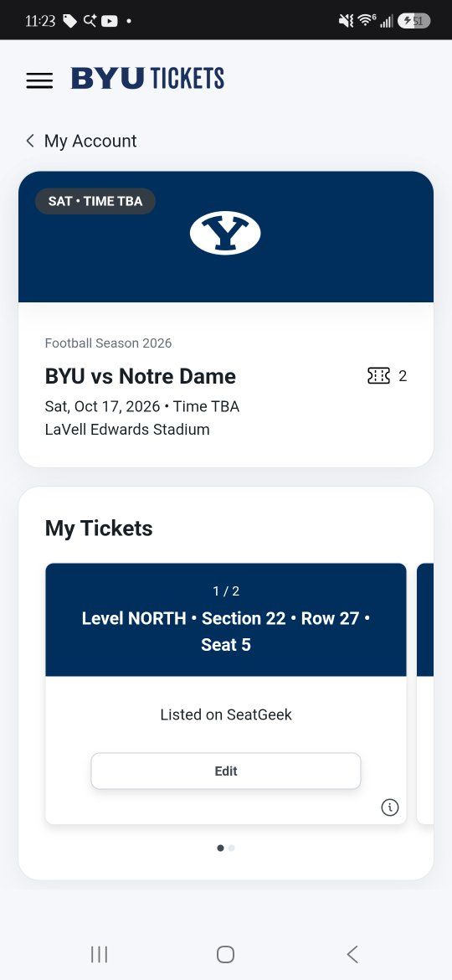Click the Edit listing button
This screenshot has width=452, height=980.
click(226, 771)
